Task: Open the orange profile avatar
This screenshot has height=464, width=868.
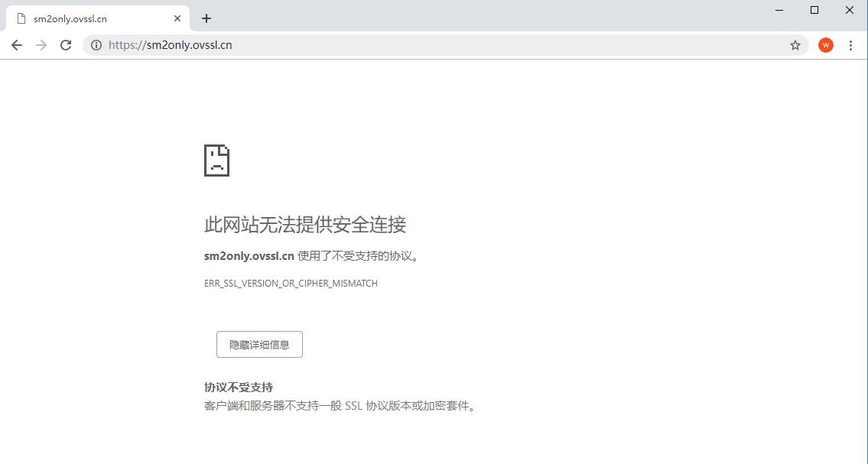Action: [x=825, y=45]
